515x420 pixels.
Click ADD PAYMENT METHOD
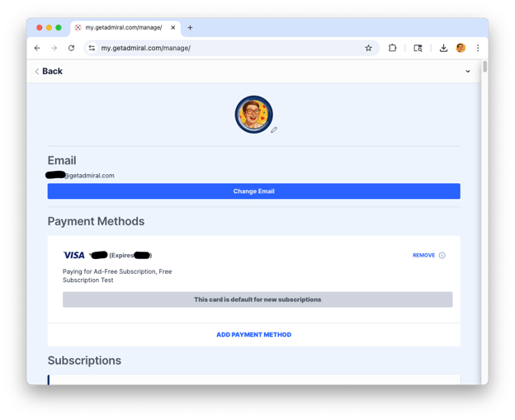coord(254,335)
